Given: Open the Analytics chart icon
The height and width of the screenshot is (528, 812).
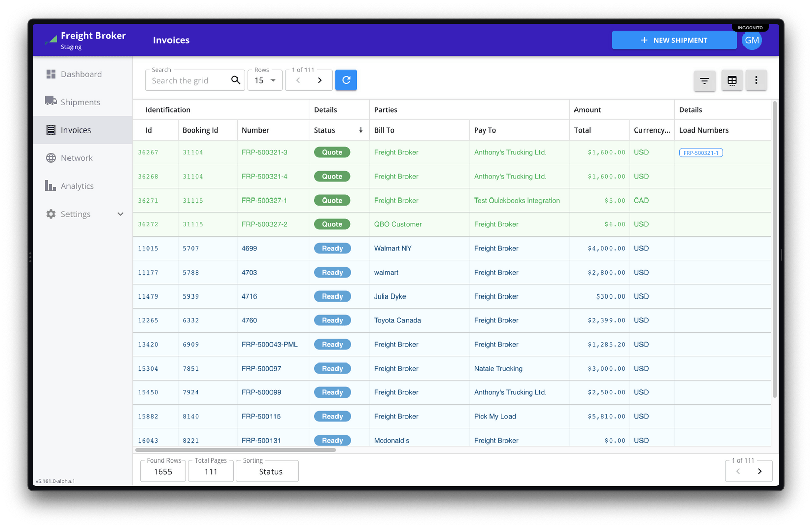Looking at the screenshot, I should pyautogui.click(x=51, y=186).
